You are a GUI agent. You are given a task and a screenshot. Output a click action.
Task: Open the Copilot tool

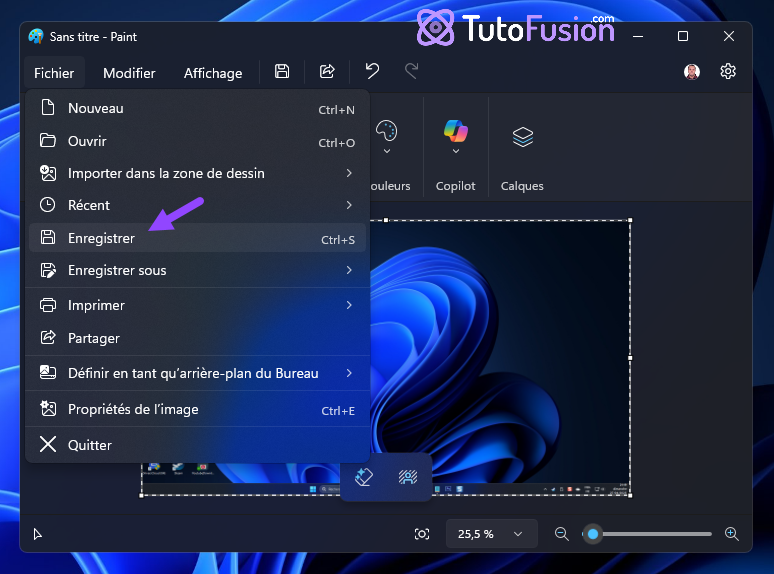(456, 130)
